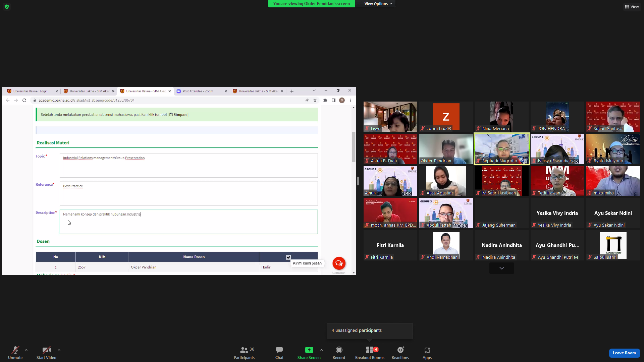This screenshot has height=362, width=644.
Task: Start recording with the Record button
Action: point(339,353)
